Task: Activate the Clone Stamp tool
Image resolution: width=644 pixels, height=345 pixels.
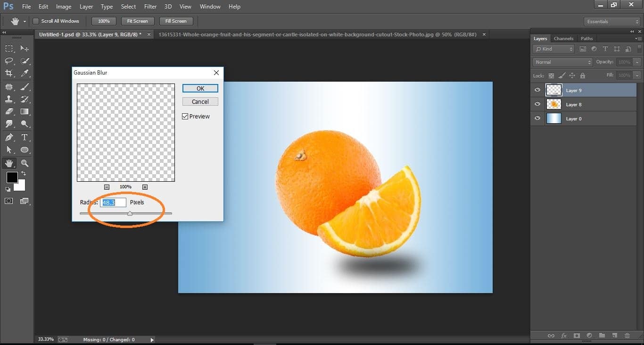Action: [x=9, y=99]
